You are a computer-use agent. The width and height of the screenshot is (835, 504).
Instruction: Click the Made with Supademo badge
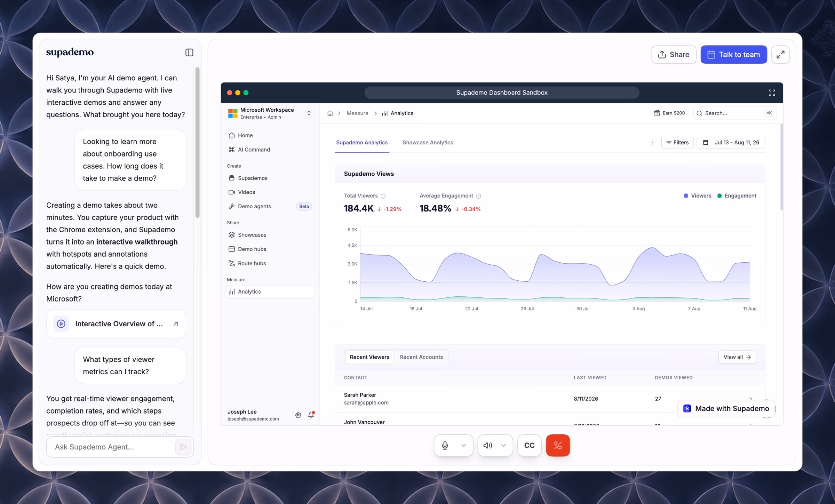[x=726, y=409]
